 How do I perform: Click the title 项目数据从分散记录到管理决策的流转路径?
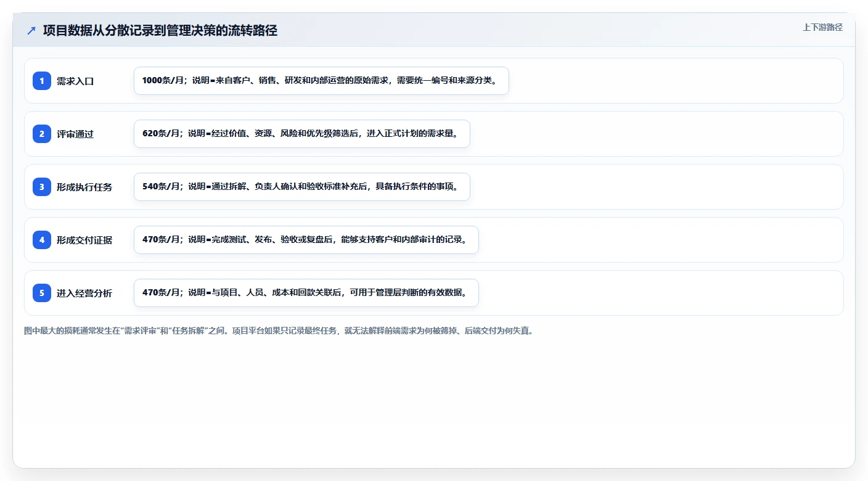[160, 30]
